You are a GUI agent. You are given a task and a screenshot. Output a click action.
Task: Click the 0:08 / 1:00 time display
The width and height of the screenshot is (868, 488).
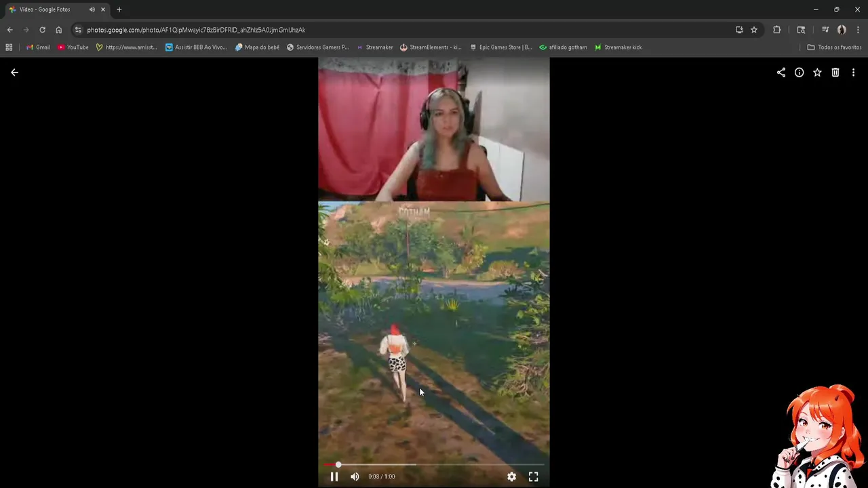click(x=382, y=476)
